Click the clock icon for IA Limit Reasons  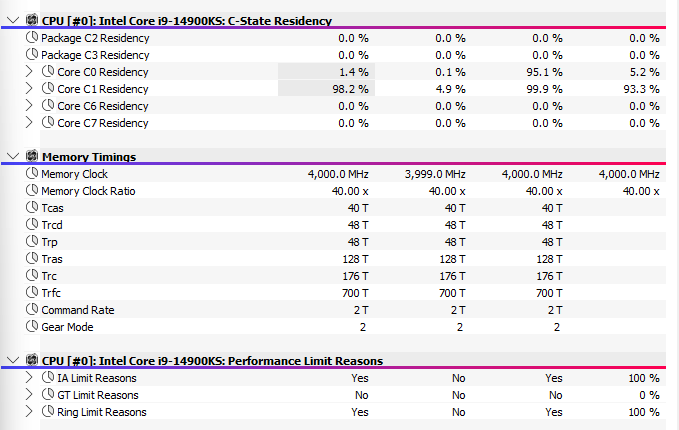click(48, 377)
